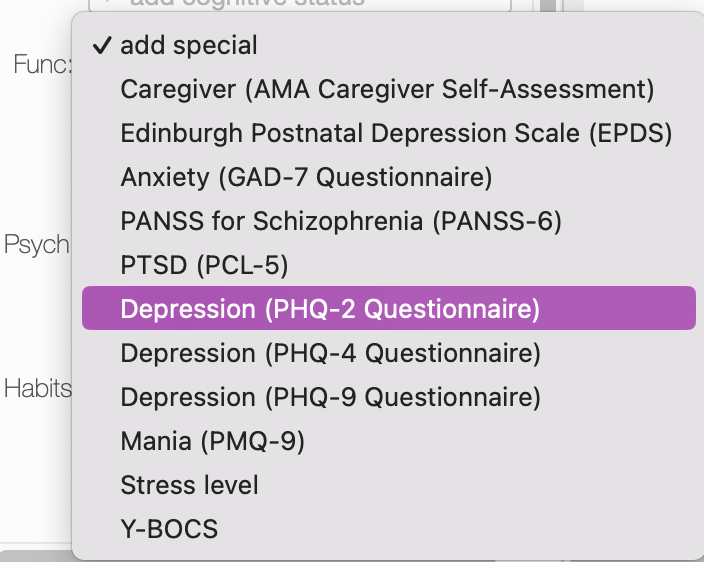The width and height of the screenshot is (704, 562).
Task: Select the PTSD (PCL-5) option
Action: coord(204,265)
